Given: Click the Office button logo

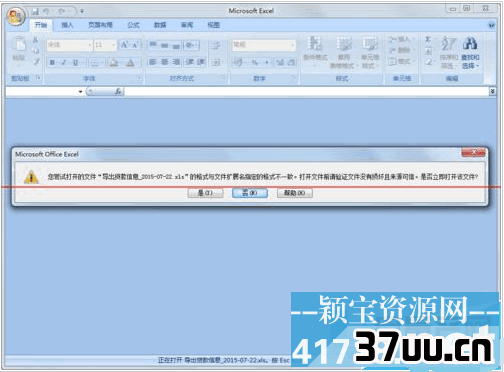Looking at the screenshot, I should click(16, 16).
